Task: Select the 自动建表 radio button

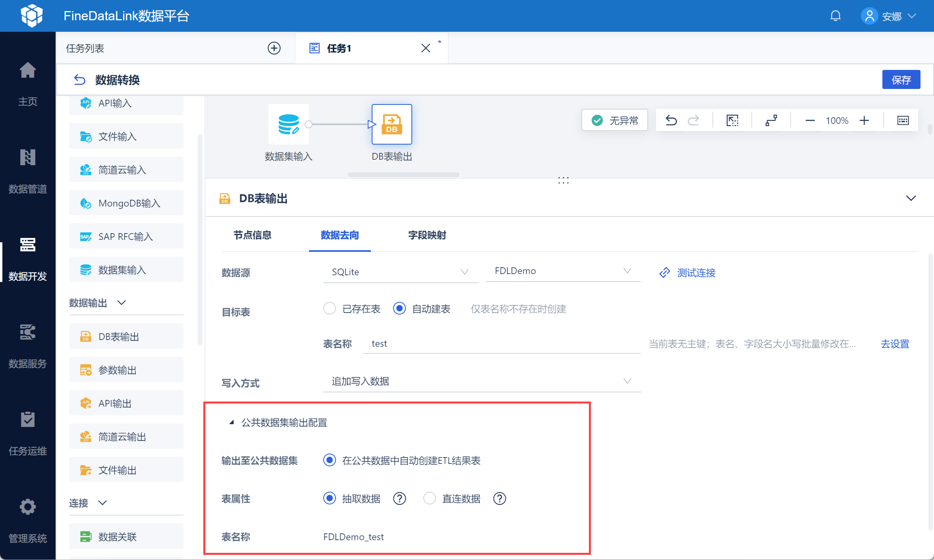Action: pyautogui.click(x=399, y=309)
